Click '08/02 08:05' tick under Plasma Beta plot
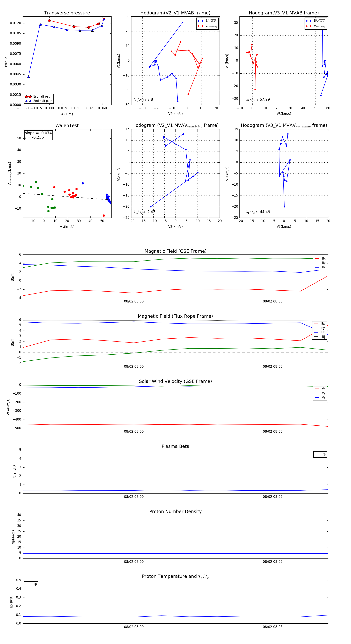 point(273,497)
